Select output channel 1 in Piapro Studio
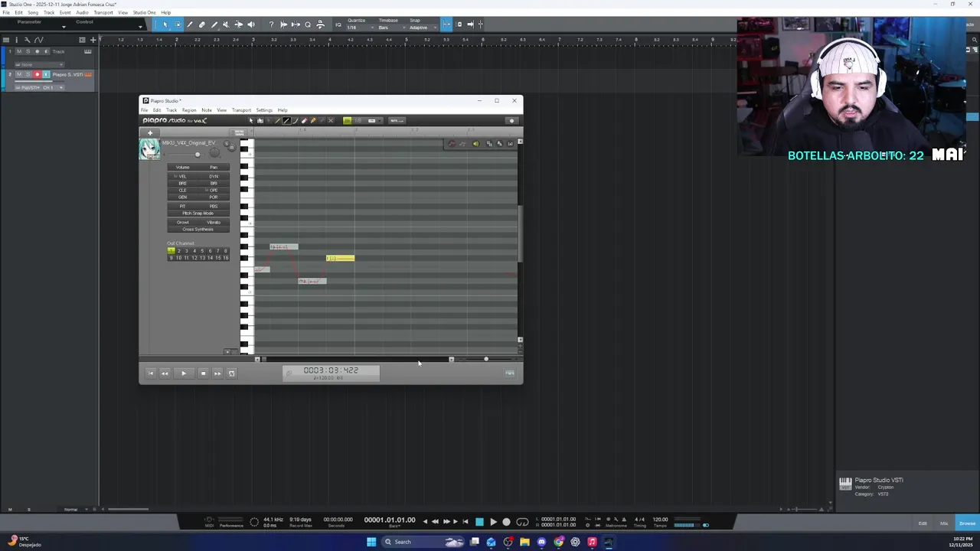Screen dimensions: 980x551 [171, 251]
